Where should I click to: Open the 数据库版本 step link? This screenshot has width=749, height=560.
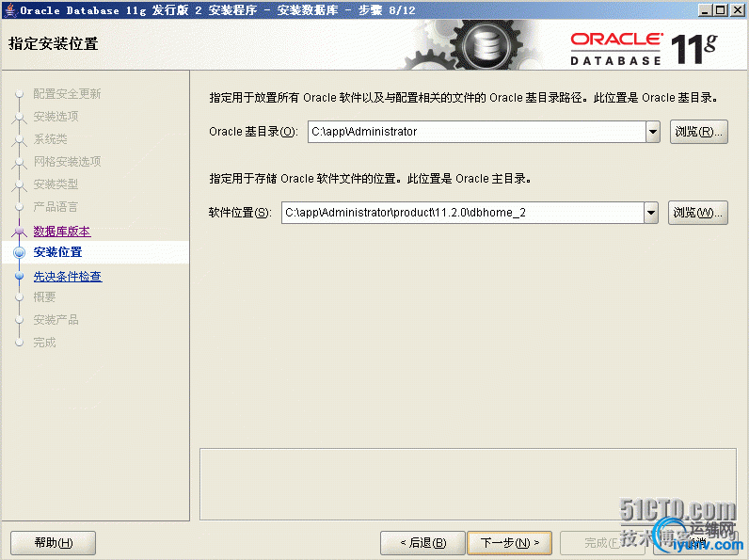pyautogui.click(x=61, y=232)
